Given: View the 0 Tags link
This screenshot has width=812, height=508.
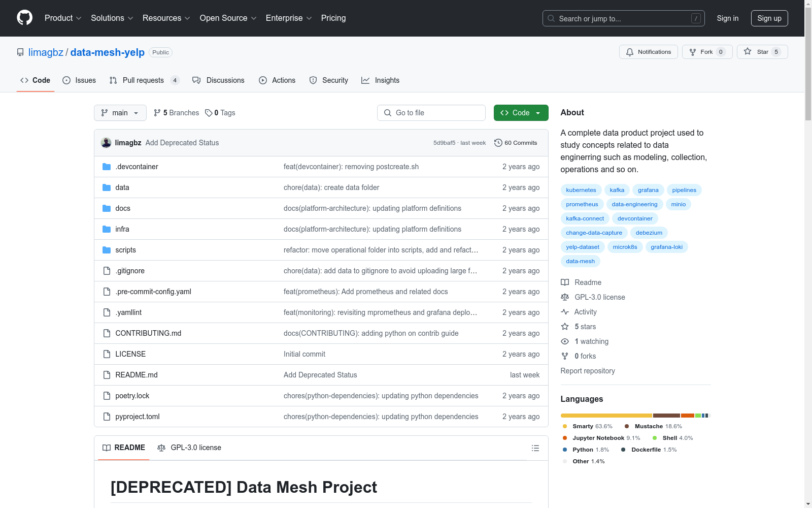Looking at the screenshot, I should point(220,113).
